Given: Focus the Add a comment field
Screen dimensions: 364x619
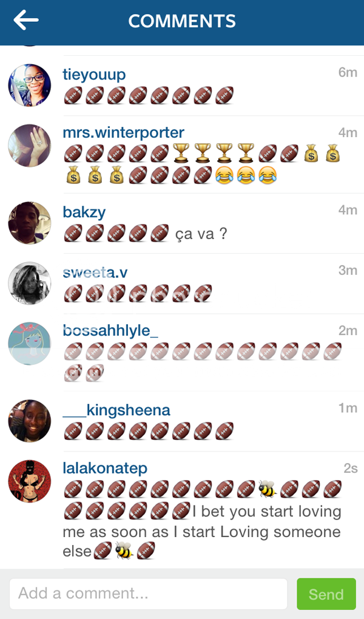Looking at the screenshot, I should (x=149, y=594).
